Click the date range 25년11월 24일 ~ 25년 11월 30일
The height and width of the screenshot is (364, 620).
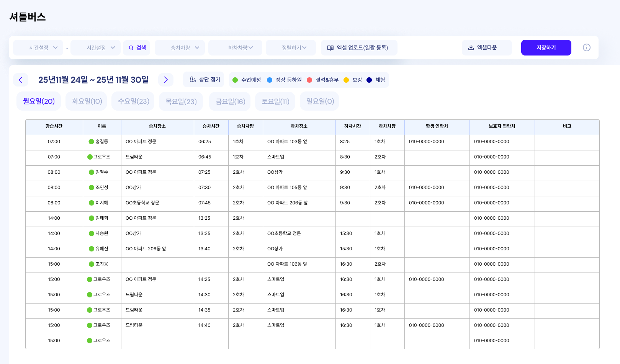click(x=93, y=80)
